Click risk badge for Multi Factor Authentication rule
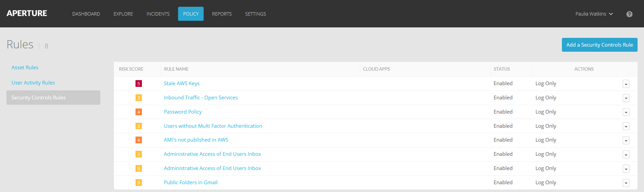Screen dimensions: 644x192 tap(139, 126)
